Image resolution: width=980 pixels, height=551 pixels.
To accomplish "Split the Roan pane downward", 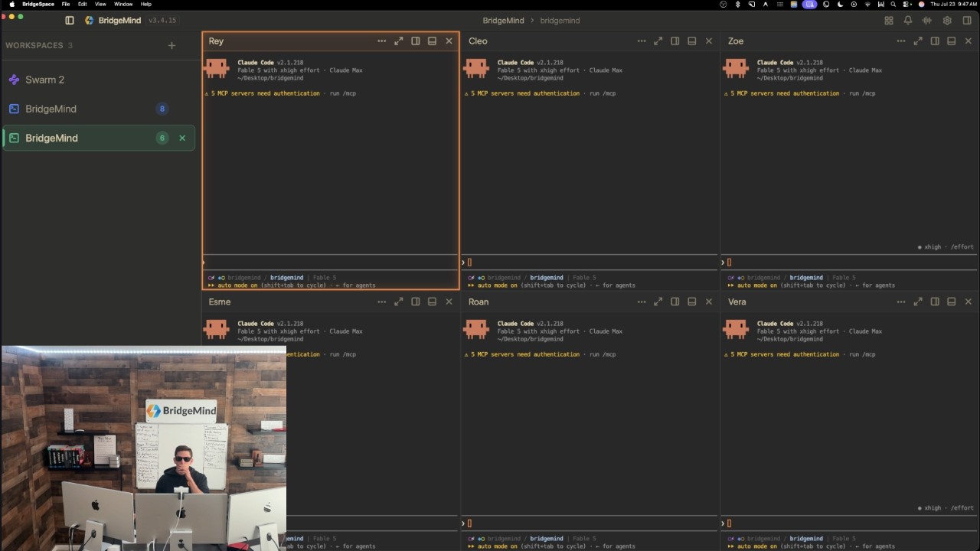I will (691, 302).
